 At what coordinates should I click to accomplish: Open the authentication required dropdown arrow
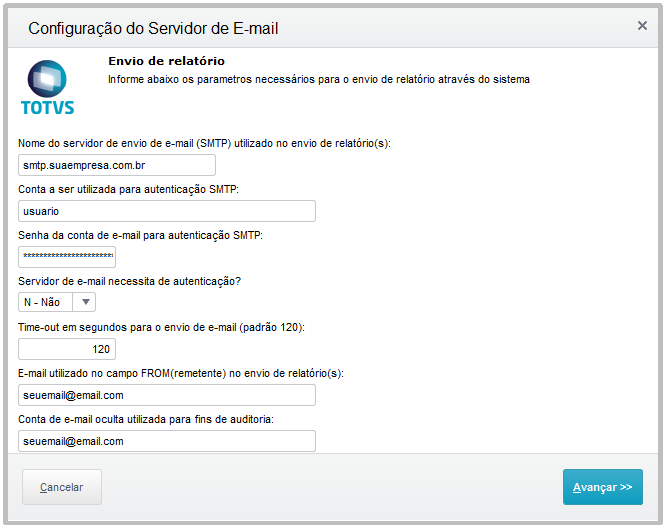click(87, 303)
